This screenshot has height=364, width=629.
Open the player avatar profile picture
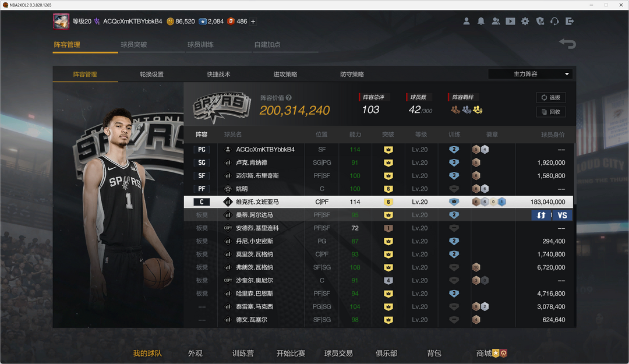pyautogui.click(x=61, y=22)
